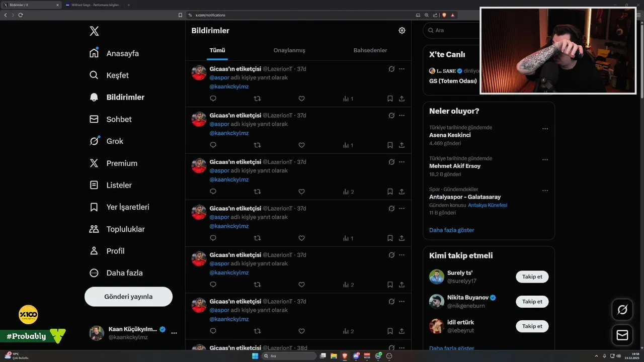Open Grok from the sidebar
644x362 pixels.
[107, 141]
